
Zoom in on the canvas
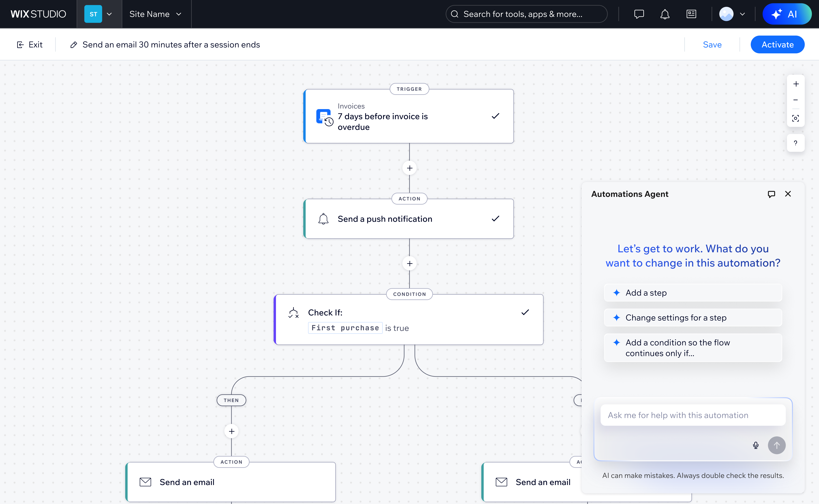point(796,84)
